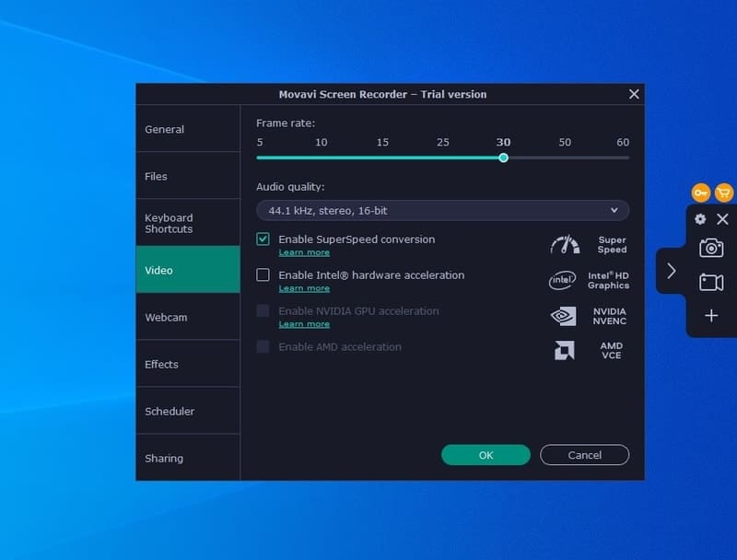Open the Audio quality dropdown
Viewport: 737px width, 560px height.
443,211
